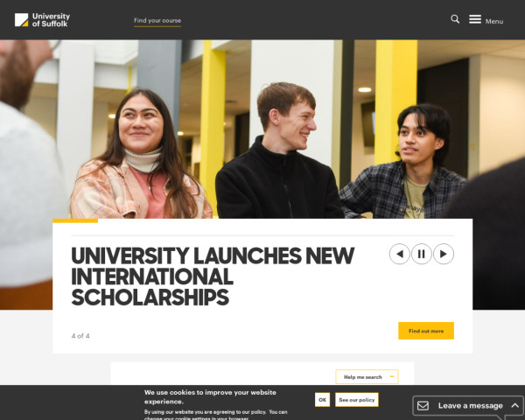Go to University of Suffolk logo home
The image size is (525, 420).
[42, 20]
